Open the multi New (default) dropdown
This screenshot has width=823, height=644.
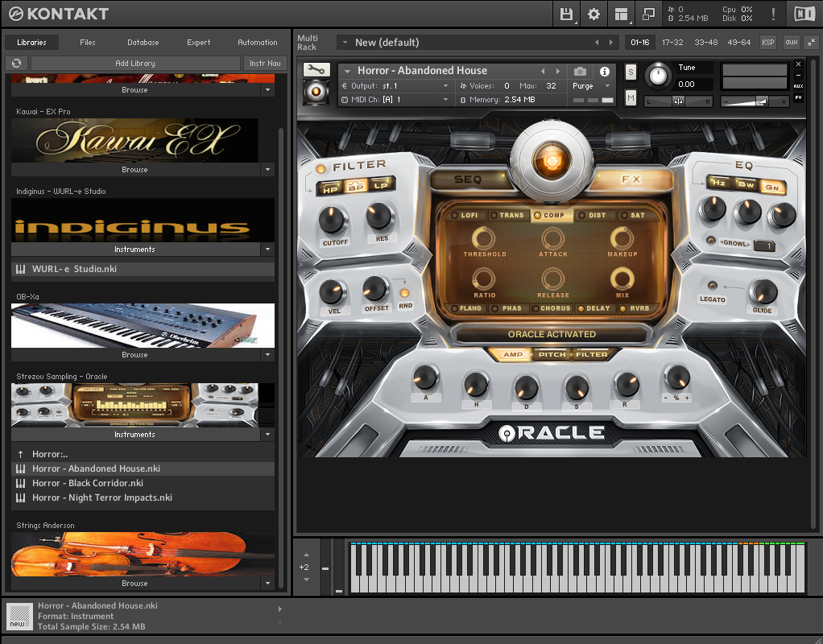[345, 43]
